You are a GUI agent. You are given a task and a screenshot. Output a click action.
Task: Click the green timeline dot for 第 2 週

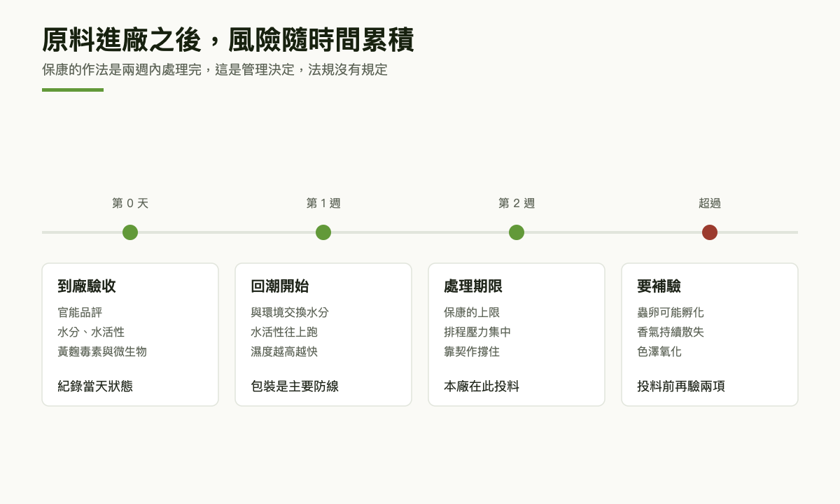(x=517, y=232)
